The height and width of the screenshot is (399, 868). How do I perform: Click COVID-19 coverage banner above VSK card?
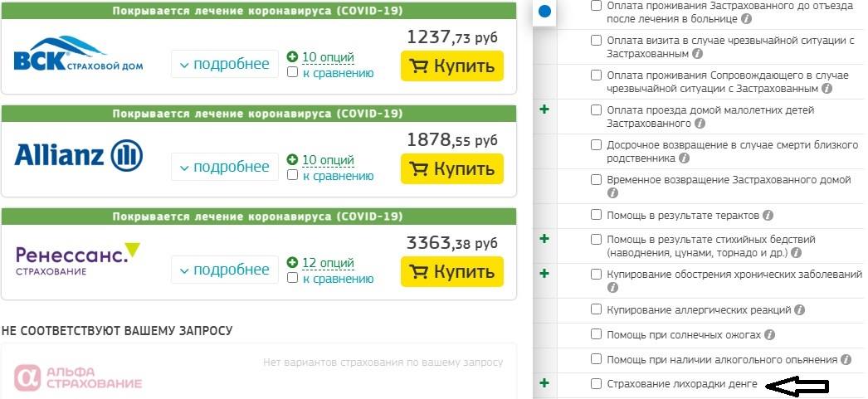[259, 11]
